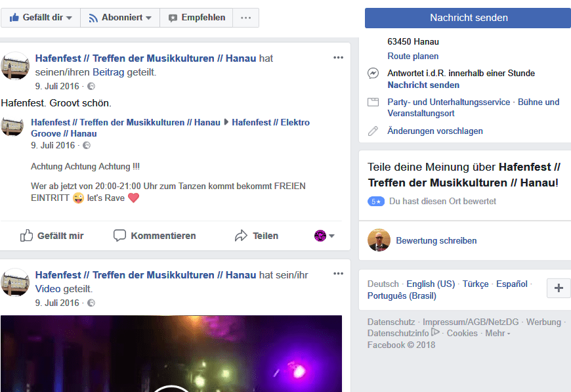Image resolution: width=571 pixels, height=392 pixels.
Task: Select the Empfehlen page option
Action: tap(196, 18)
